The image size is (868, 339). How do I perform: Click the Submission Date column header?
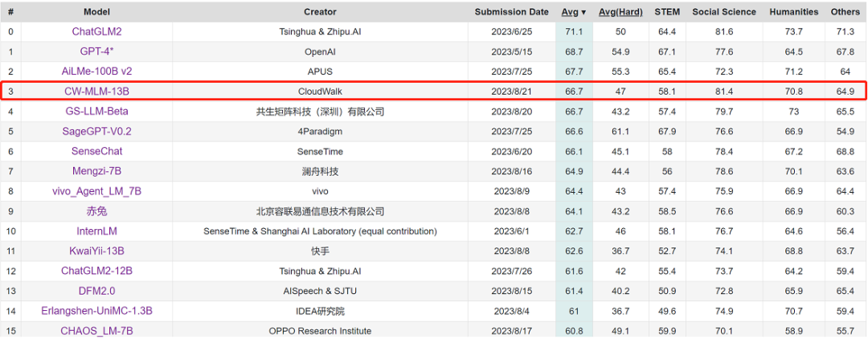click(x=511, y=12)
